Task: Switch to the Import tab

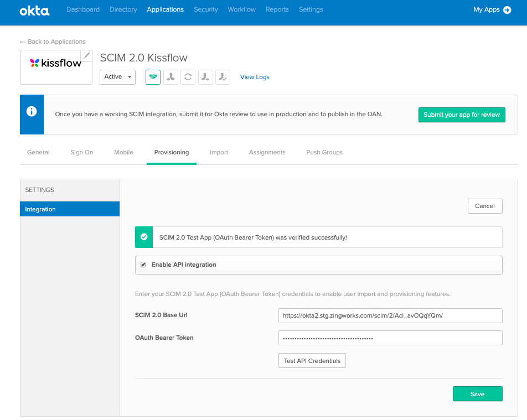Action: click(219, 152)
